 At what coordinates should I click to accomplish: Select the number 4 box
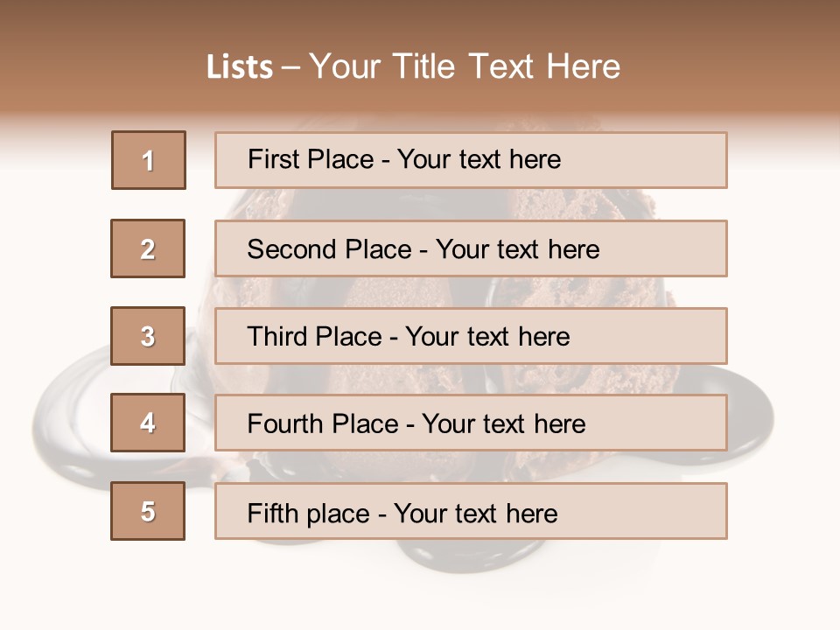click(x=149, y=423)
